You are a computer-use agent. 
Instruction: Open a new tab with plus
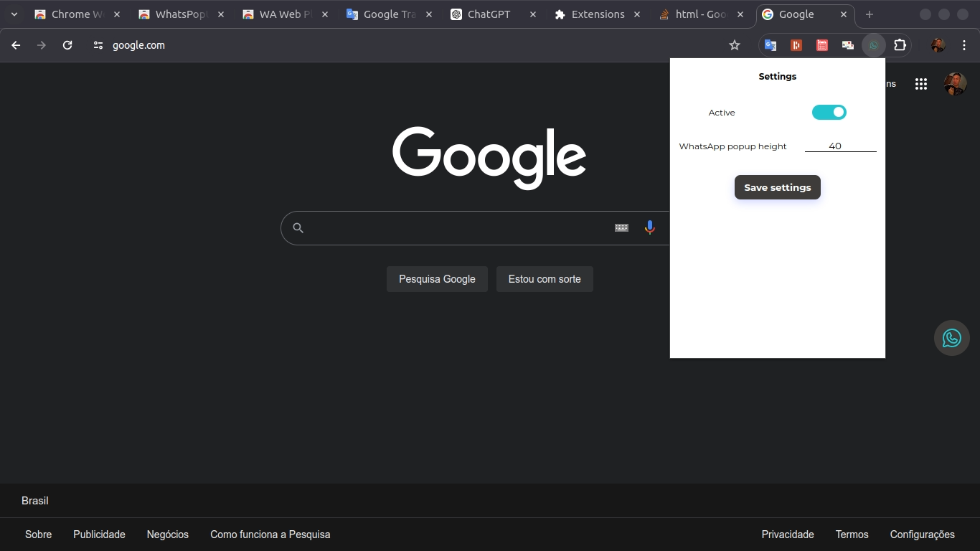click(870, 14)
